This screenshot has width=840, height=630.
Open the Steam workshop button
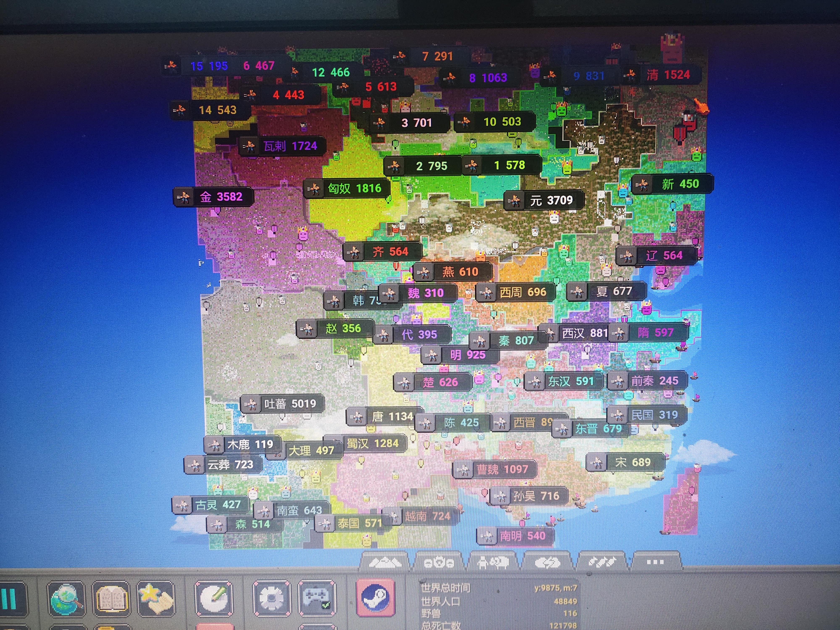click(375, 598)
